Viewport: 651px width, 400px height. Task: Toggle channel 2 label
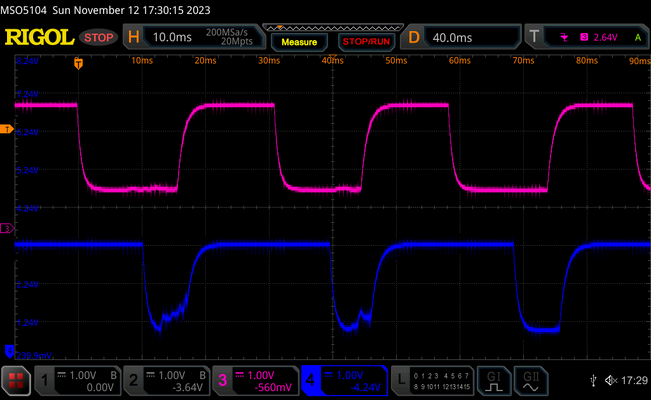pos(133,380)
